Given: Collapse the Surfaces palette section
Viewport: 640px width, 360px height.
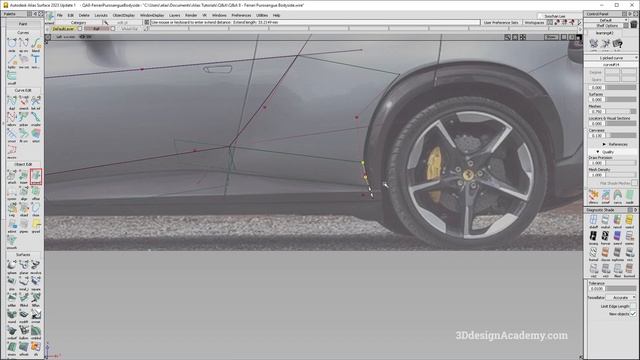Looking at the screenshot, I should [23, 254].
